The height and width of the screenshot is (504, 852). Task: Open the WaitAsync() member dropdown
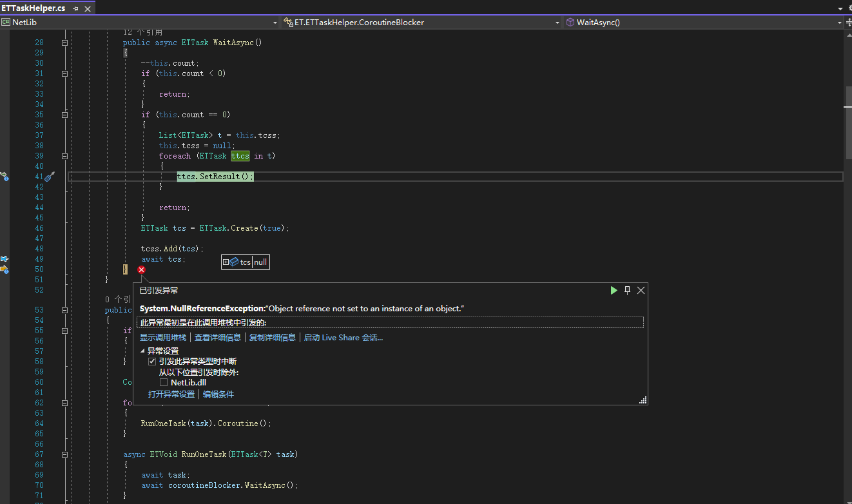click(x=840, y=23)
